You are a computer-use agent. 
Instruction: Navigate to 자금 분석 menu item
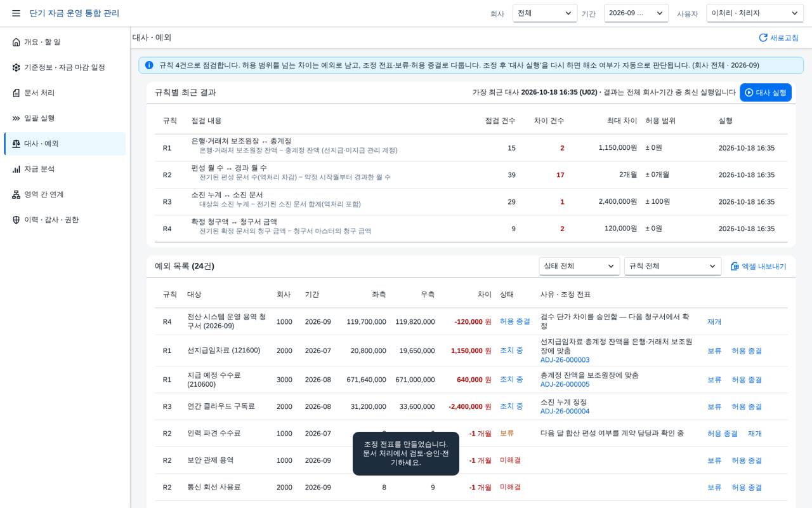click(x=65, y=169)
